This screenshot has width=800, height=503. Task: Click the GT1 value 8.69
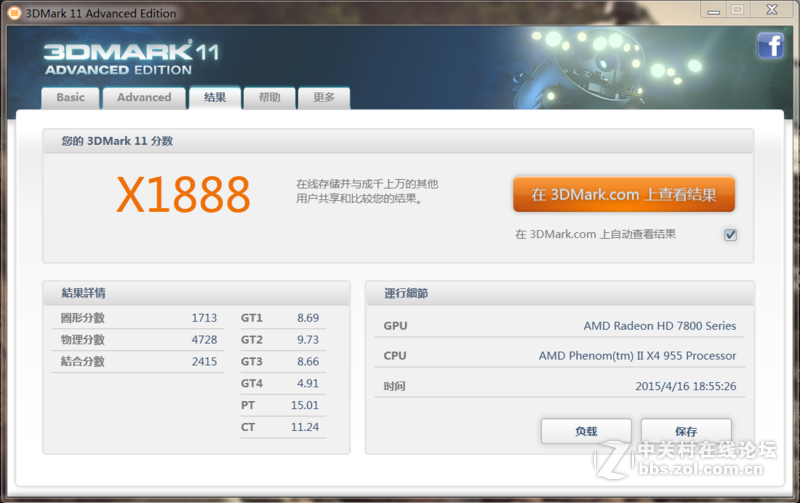(308, 318)
